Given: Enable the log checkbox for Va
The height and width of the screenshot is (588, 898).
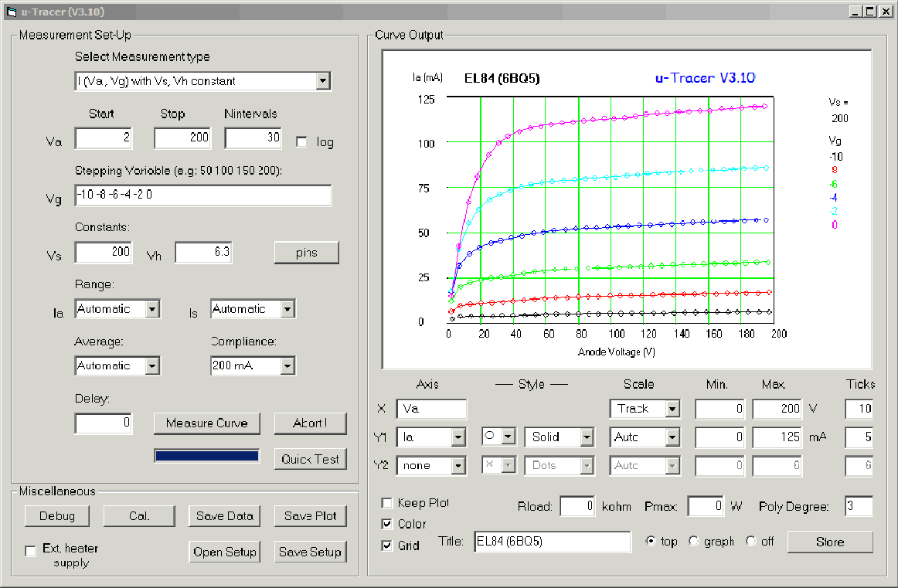Looking at the screenshot, I should coord(301,141).
